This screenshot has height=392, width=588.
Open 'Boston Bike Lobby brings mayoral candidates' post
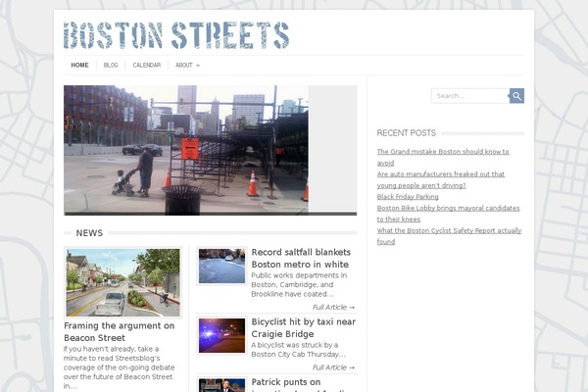pyautogui.click(x=448, y=214)
